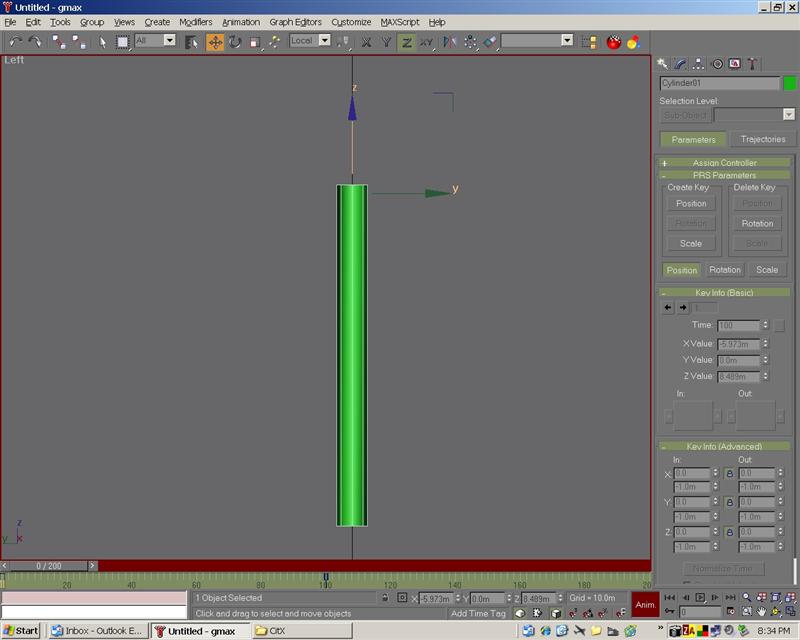The image size is (800, 640).
Task: Click the Select and Manipulate tool
Action: point(275,42)
